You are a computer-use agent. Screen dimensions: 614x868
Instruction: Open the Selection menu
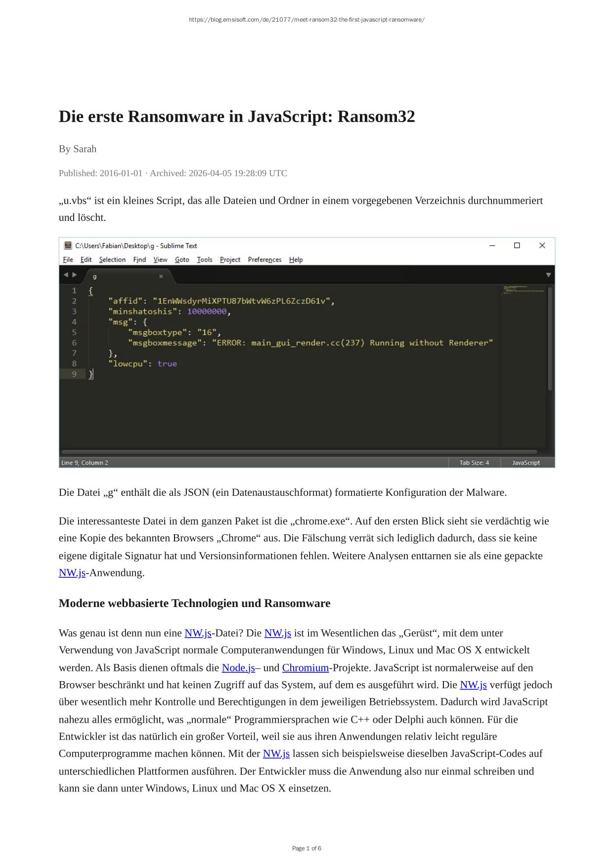[112, 260]
